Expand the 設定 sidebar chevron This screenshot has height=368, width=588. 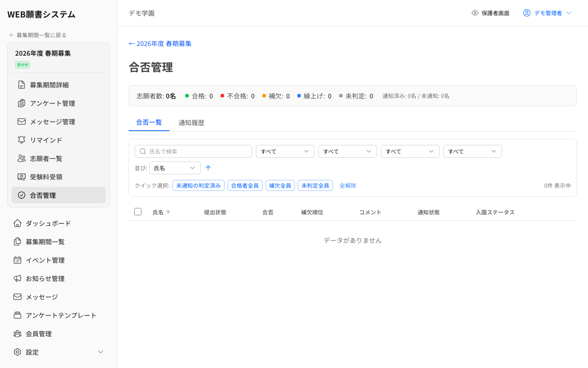101,352
